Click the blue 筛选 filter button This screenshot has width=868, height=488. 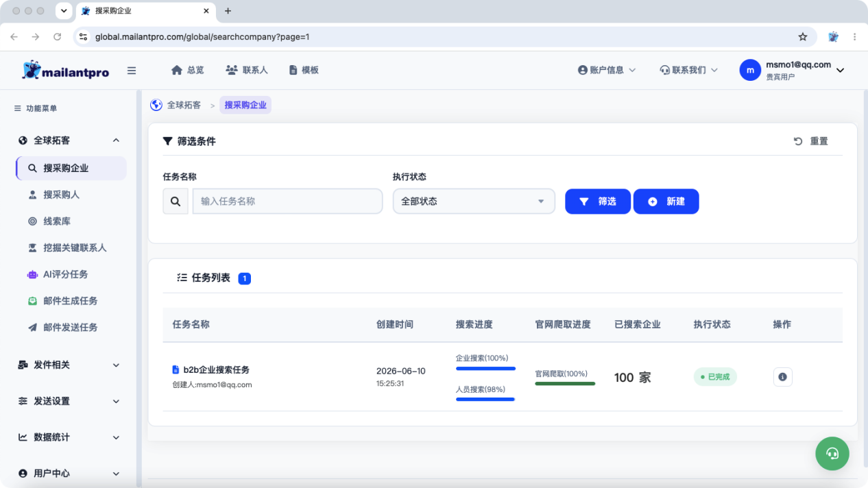tap(598, 202)
